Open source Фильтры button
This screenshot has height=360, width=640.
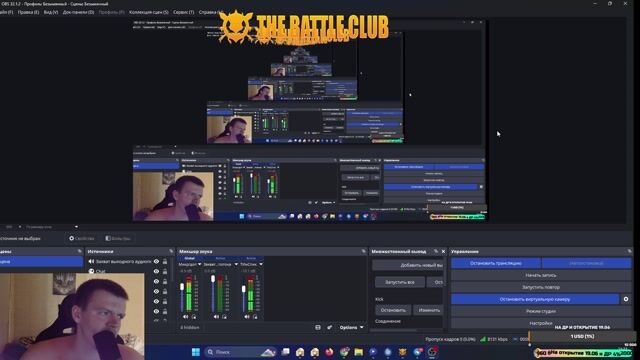pyautogui.click(x=118, y=238)
